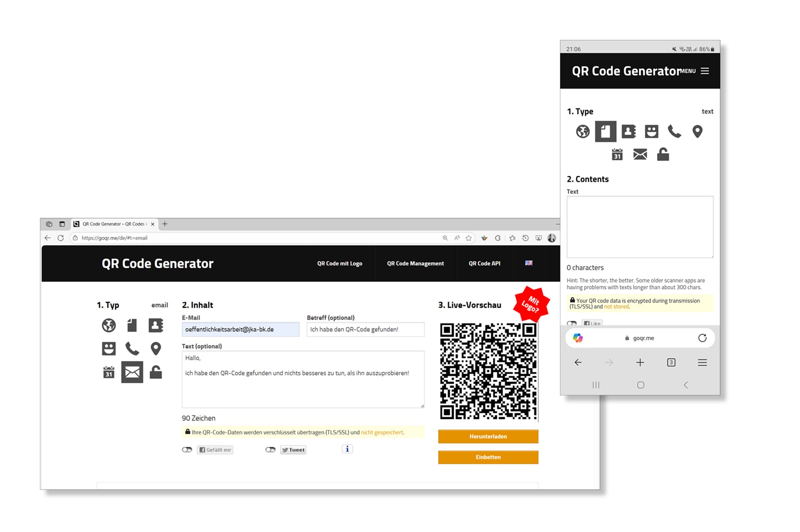Select the URL globe type in desktop generator
This screenshot has height=532, width=800.
(x=109, y=325)
